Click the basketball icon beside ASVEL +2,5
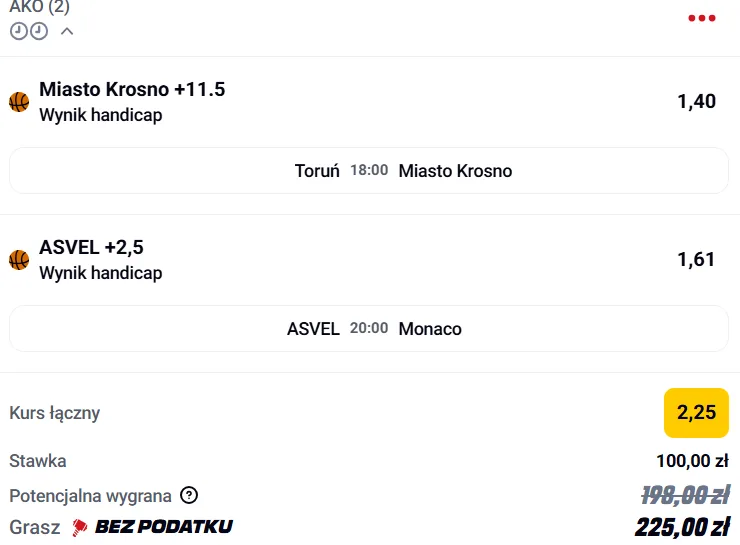This screenshot has height=545, width=740. [x=19, y=260]
